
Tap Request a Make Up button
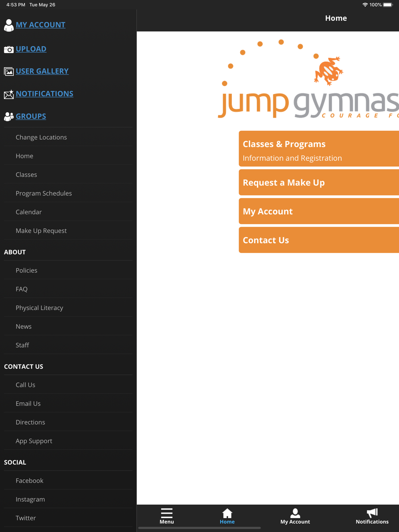coord(319,183)
